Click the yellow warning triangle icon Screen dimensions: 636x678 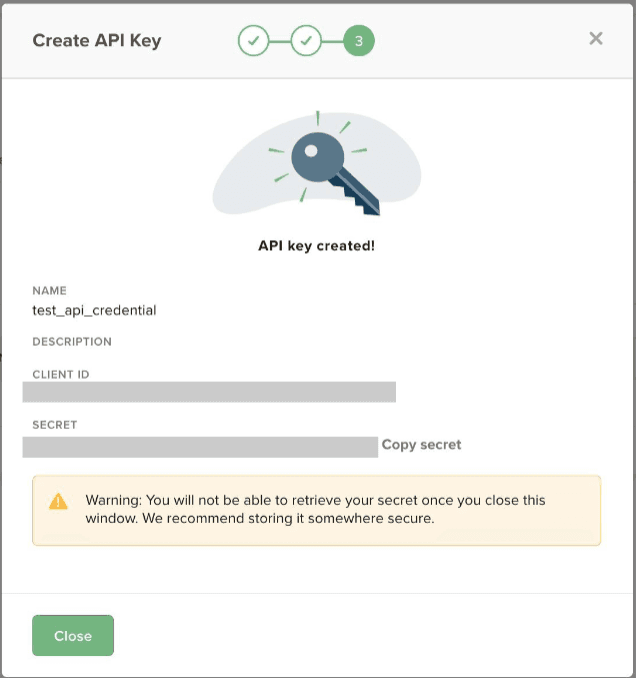click(x=59, y=501)
